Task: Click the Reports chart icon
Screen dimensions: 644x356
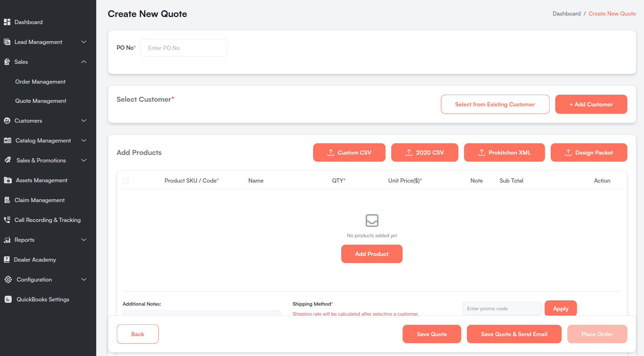Action: (x=7, y=240)
